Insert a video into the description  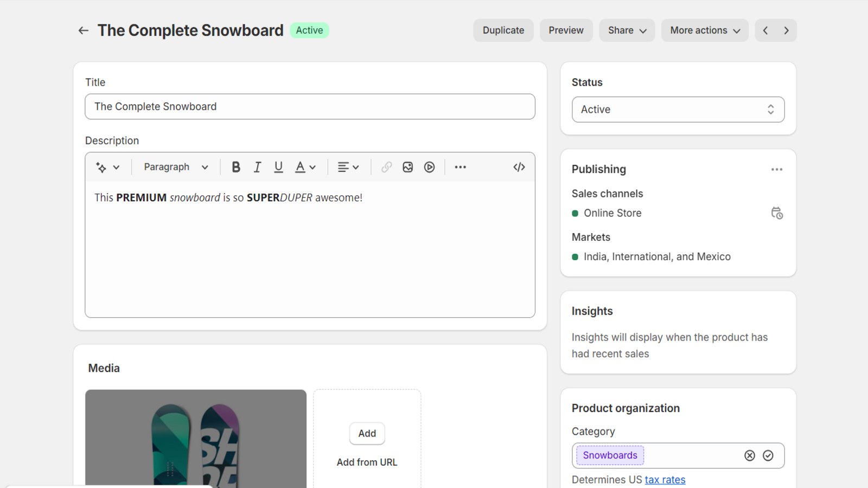tap(430, 167)
